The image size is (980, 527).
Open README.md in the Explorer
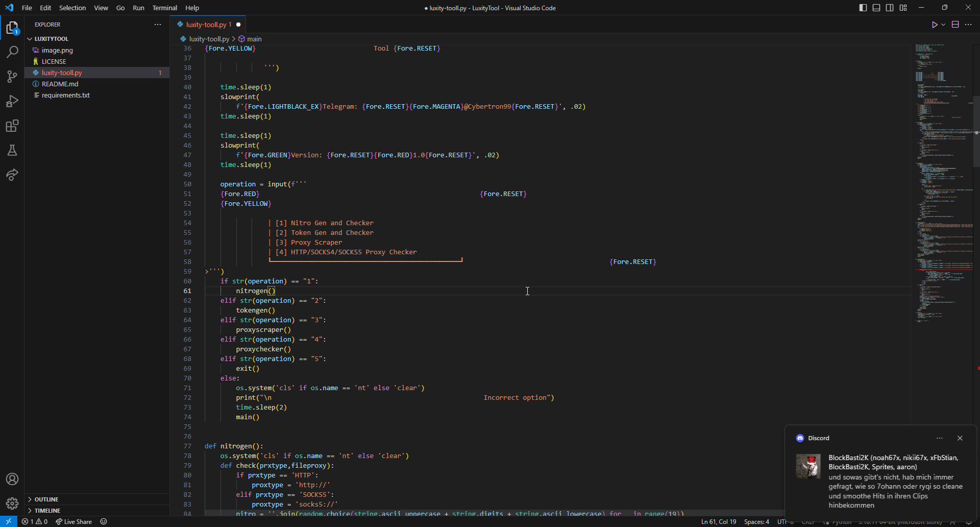pos(60,84)
